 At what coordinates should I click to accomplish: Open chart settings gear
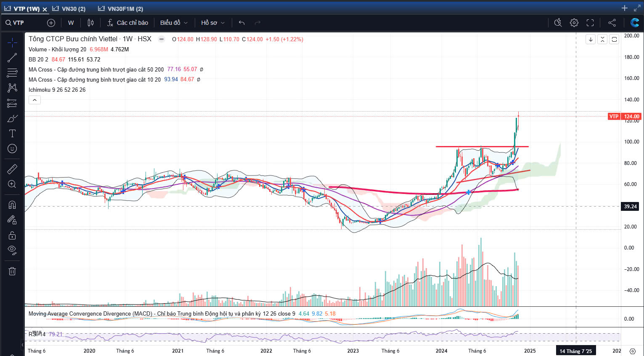point(574,23)
